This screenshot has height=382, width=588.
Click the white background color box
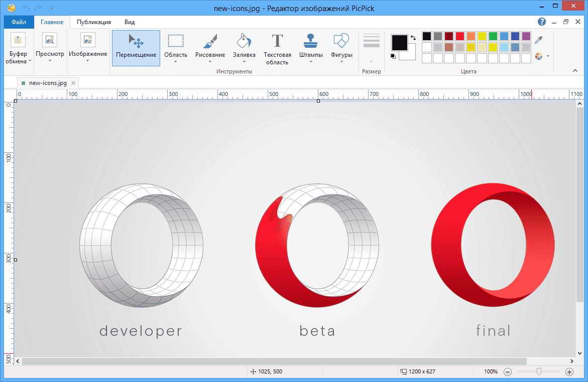(x=410, y=54)
